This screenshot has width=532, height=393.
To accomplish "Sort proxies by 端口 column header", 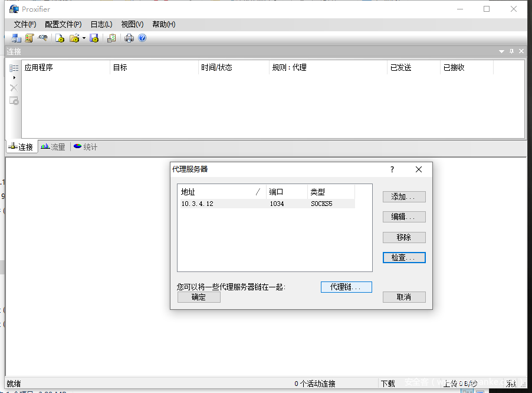I will 286,192.
